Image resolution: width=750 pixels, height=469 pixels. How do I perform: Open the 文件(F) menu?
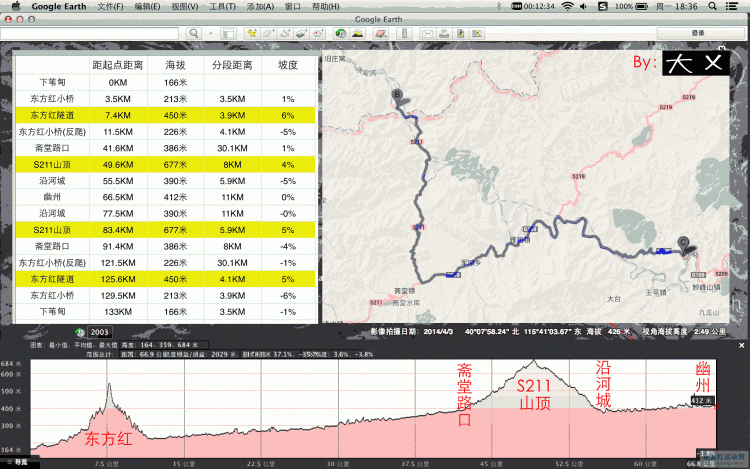pos(111,6)
